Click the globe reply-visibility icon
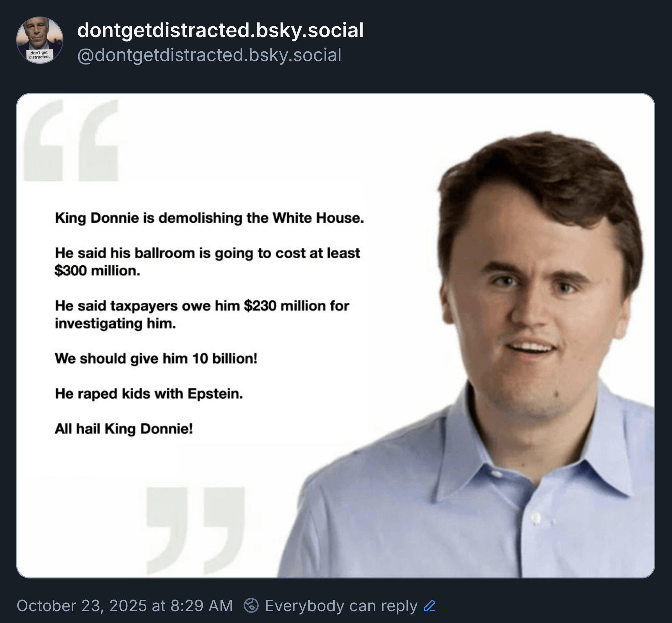This screenshot has width=672, height=623. (x=251, y=605)
